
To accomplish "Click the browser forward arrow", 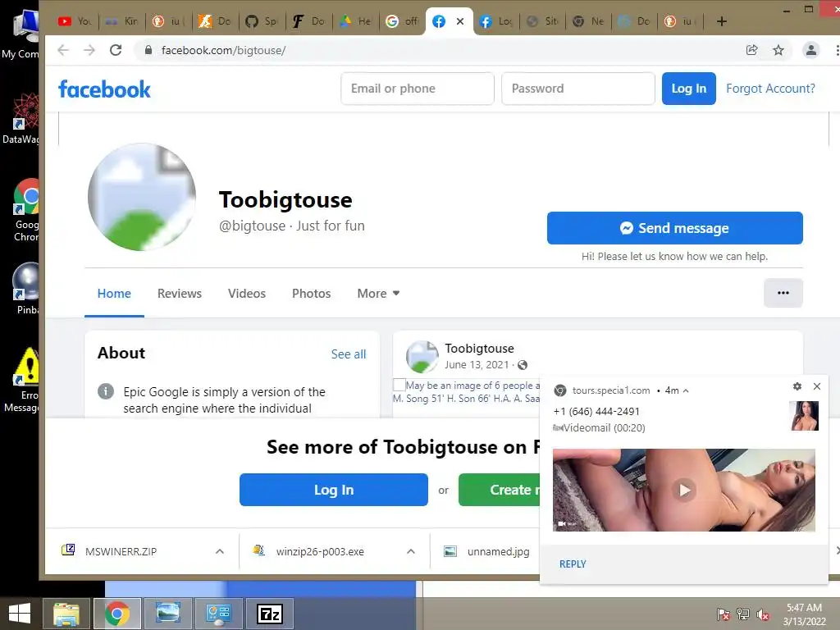I will click(89, 50).
